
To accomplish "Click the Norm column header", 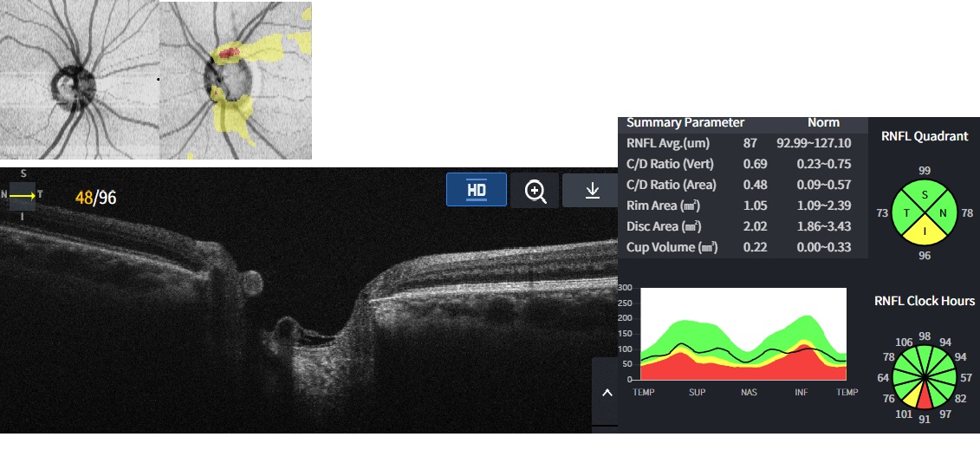I will (x=824, y=122).
